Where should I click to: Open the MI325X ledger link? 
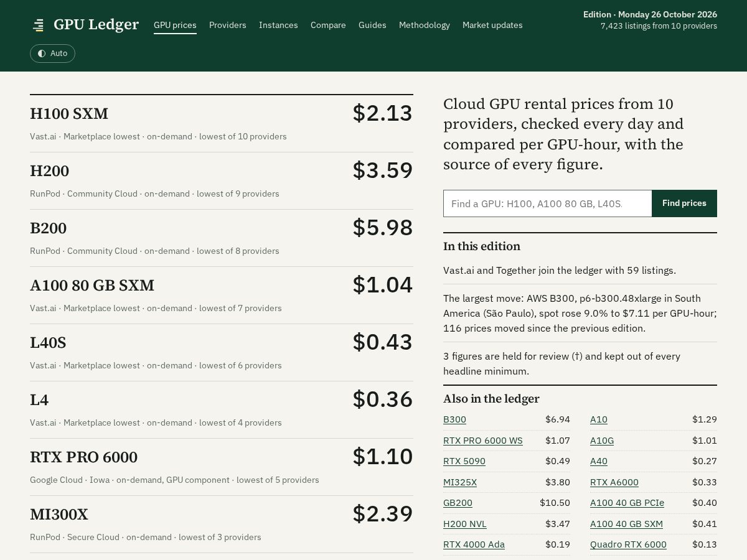[x=460, y=482]
